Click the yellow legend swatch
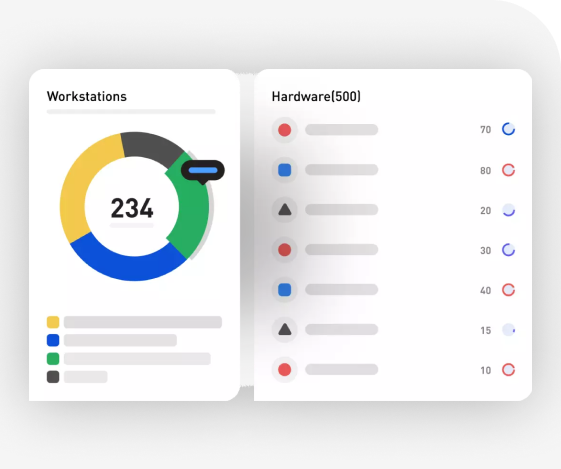 point(53,322)
